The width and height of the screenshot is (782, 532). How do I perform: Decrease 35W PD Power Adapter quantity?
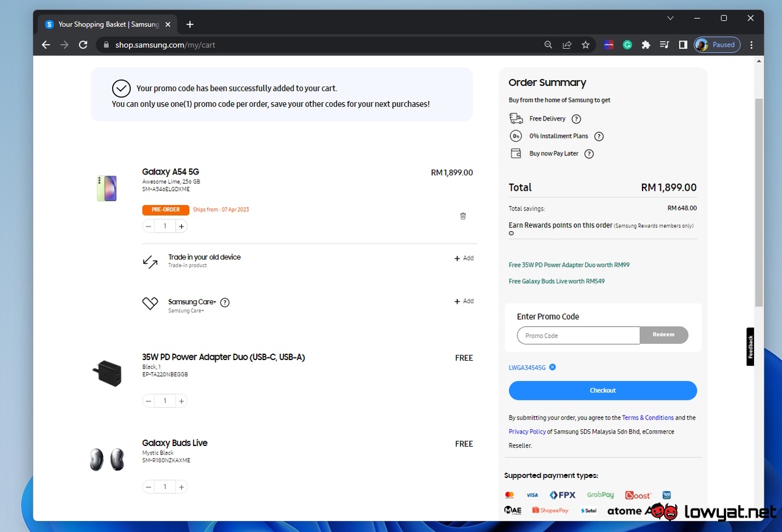(149, 400)
